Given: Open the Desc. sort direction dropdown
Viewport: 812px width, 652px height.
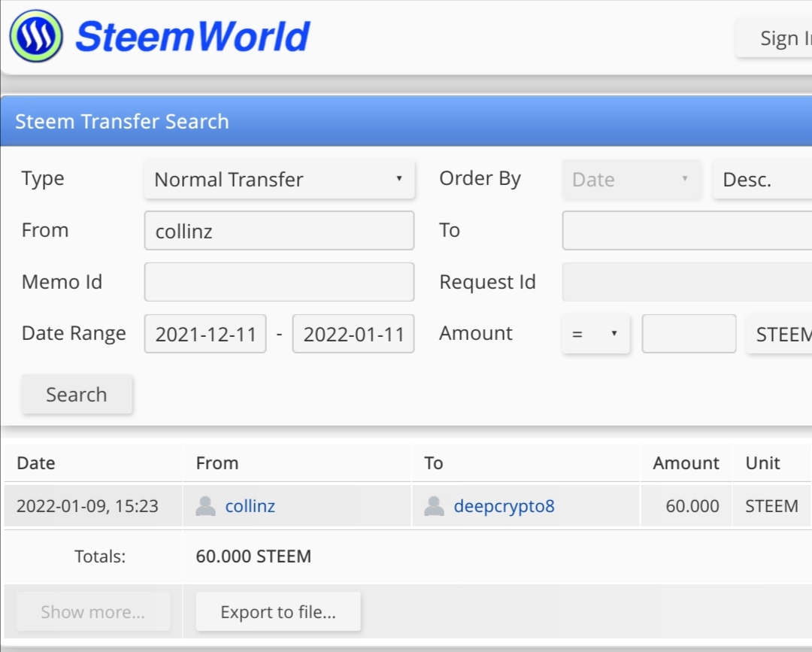Looking at the screenshot, I should tap(762, 179).
